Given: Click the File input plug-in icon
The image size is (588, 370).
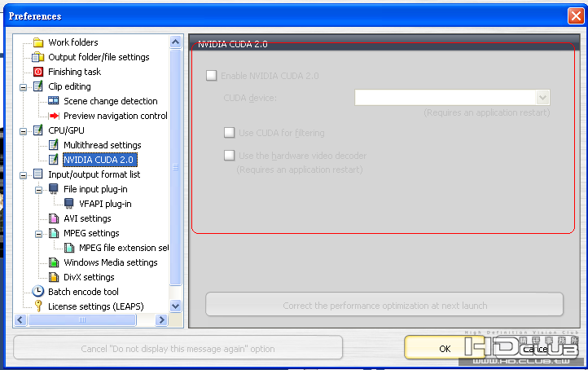Looking at the screenshot, I should click(54, 189).
